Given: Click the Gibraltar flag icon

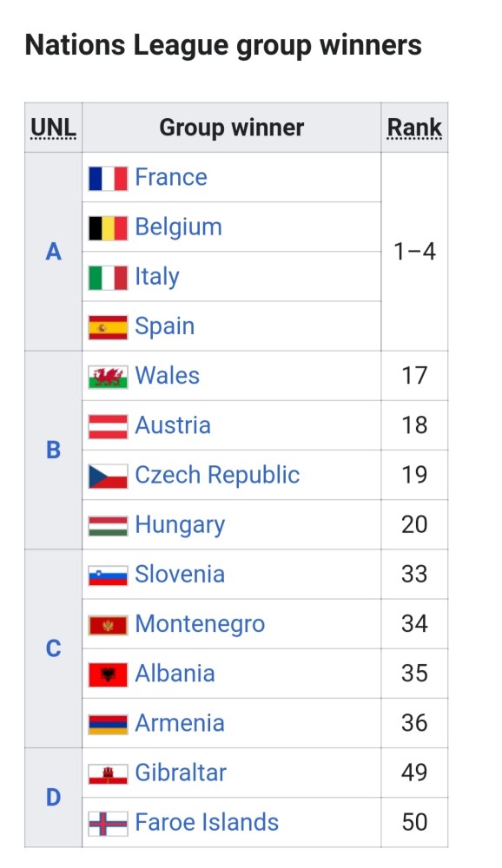Looking at the screenshot, I should tap(108, 774).
